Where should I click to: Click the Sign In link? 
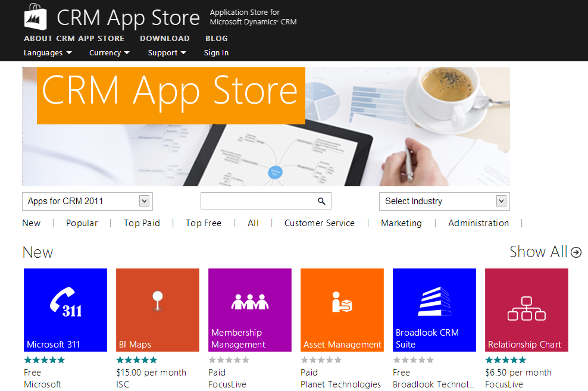point(216,53)
